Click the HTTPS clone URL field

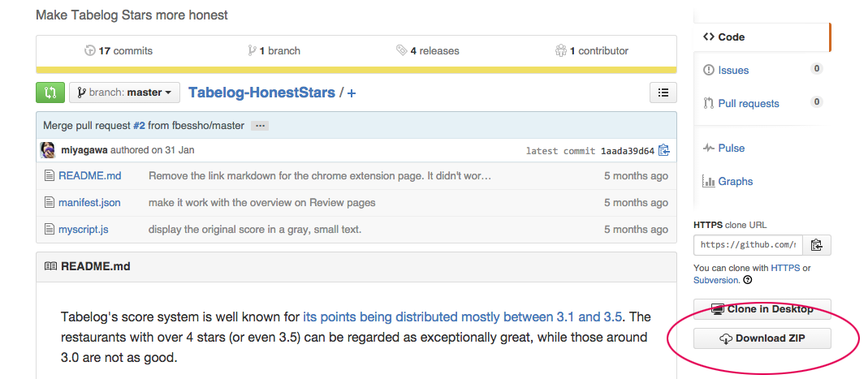point(748,244)
